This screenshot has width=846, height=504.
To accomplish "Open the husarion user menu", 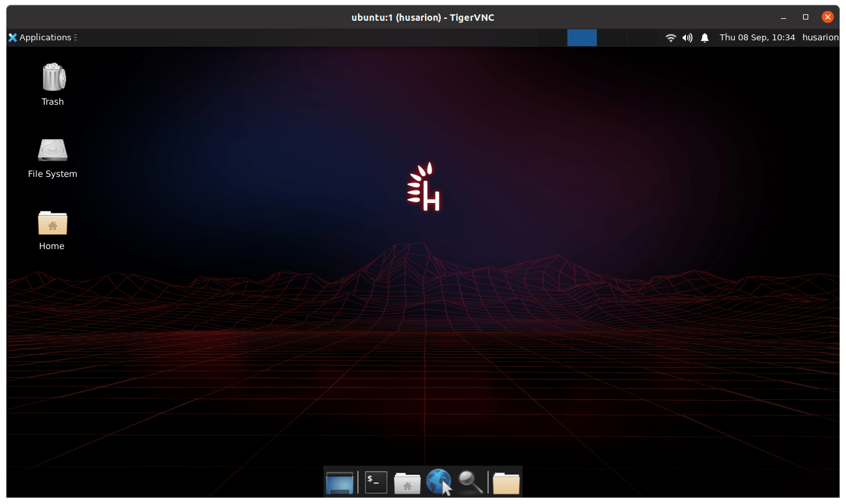I will tap(820, 38).
